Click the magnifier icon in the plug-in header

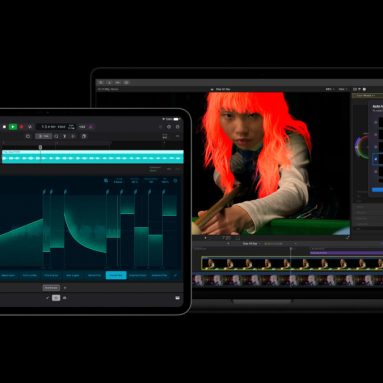tap(106, 180)
